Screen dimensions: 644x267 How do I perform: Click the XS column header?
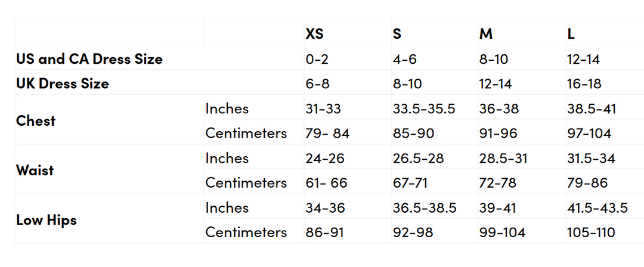[314, 34]
